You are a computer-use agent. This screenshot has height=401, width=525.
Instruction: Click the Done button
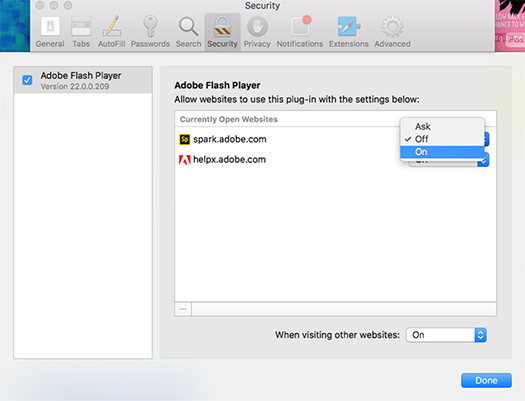click(x=486, y=381)
